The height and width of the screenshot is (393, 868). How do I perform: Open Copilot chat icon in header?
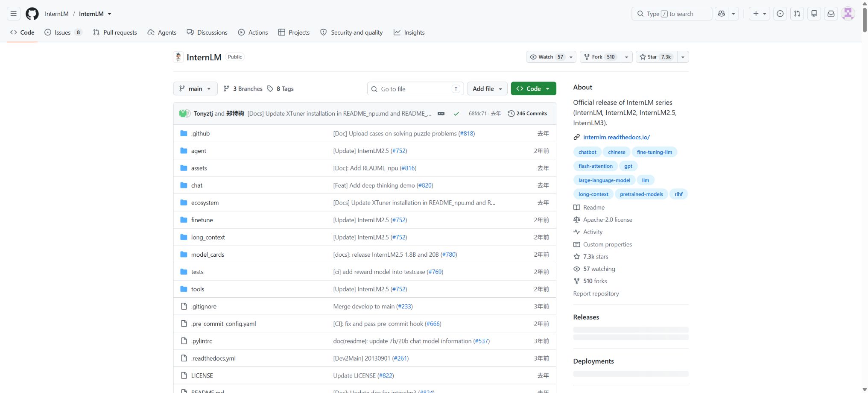pyautogui.click(x=722, y=14)
